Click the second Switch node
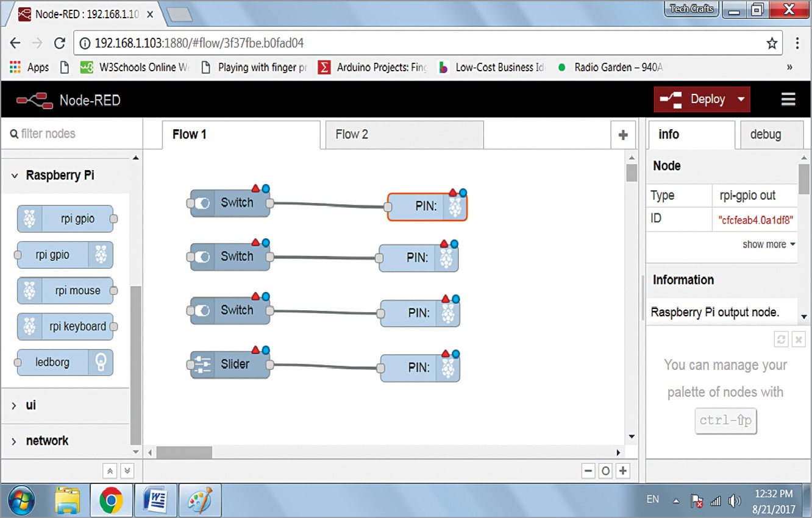812x518 pixels. coord(230,257)
